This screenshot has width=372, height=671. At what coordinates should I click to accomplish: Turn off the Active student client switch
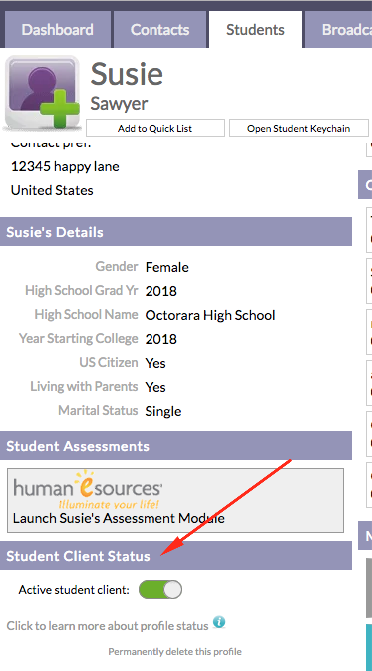click(161, 590)
